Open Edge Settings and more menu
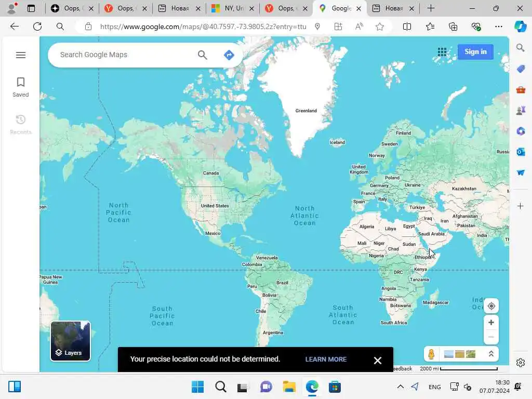532x399 pixels. 498,26
